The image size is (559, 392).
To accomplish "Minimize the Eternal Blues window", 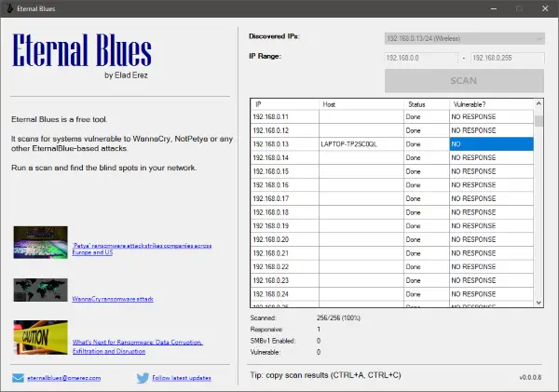I will tap(494, 8).
